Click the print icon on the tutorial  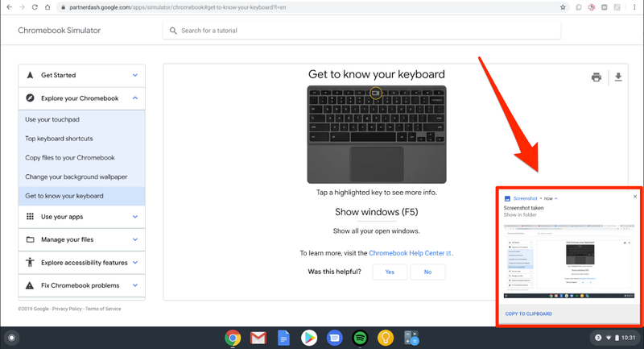tap(596, 77)
